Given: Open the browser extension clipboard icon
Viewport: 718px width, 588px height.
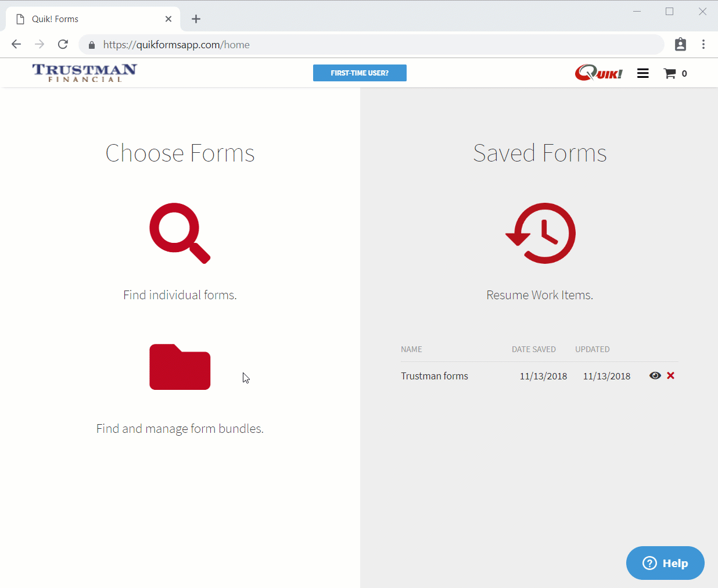Looking at the screenshot, I should point(680,44).
